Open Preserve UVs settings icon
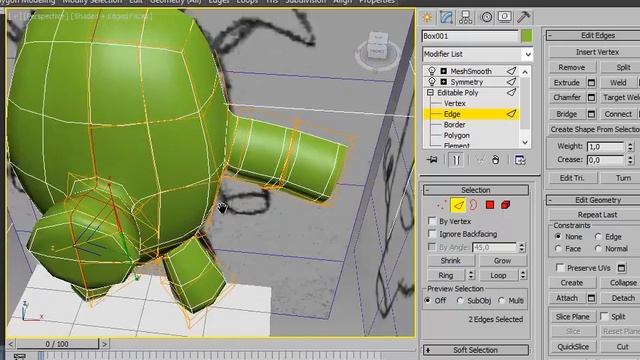 coord(621,268)
